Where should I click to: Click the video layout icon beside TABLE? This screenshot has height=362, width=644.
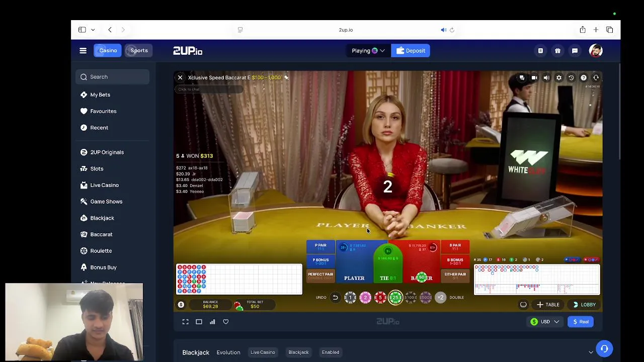pos(523,305)
